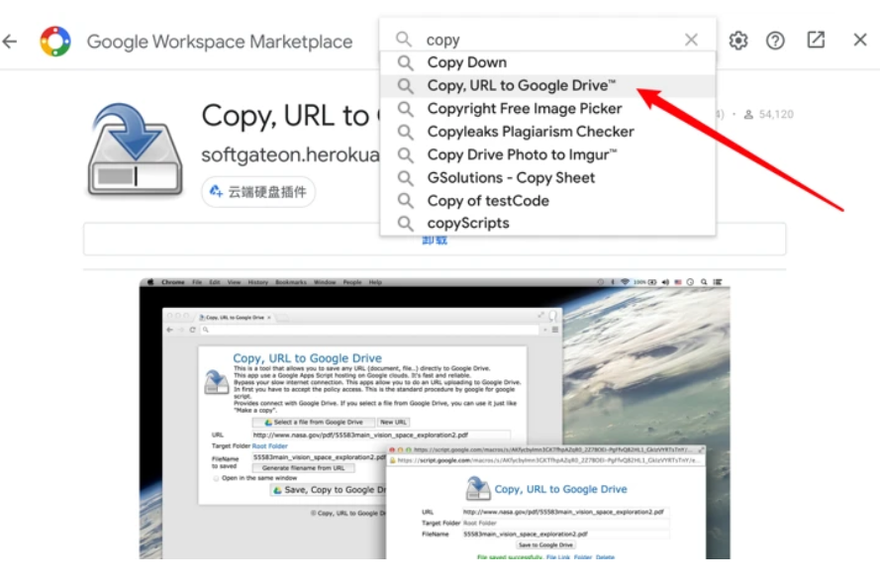The image size is (880, 588).
Task: Select the 'Copy Down' suggestion
Action: tap(547, 62)
